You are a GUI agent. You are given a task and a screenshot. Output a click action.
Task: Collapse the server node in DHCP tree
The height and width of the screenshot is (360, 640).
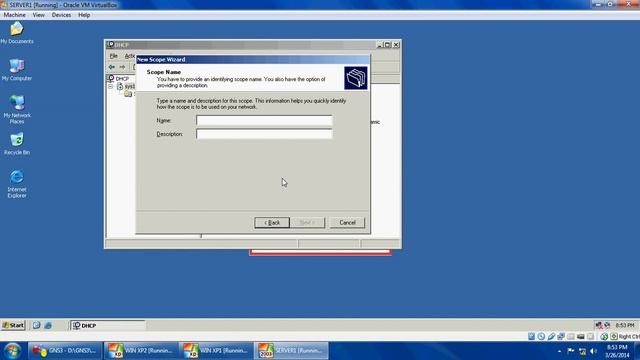click(111, 87)
